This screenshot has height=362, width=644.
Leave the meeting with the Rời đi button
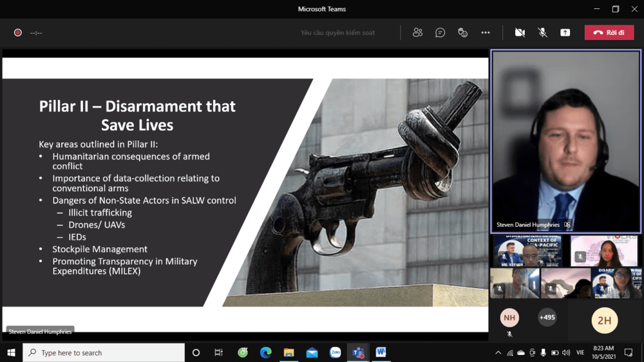click(x=609, y=32)
